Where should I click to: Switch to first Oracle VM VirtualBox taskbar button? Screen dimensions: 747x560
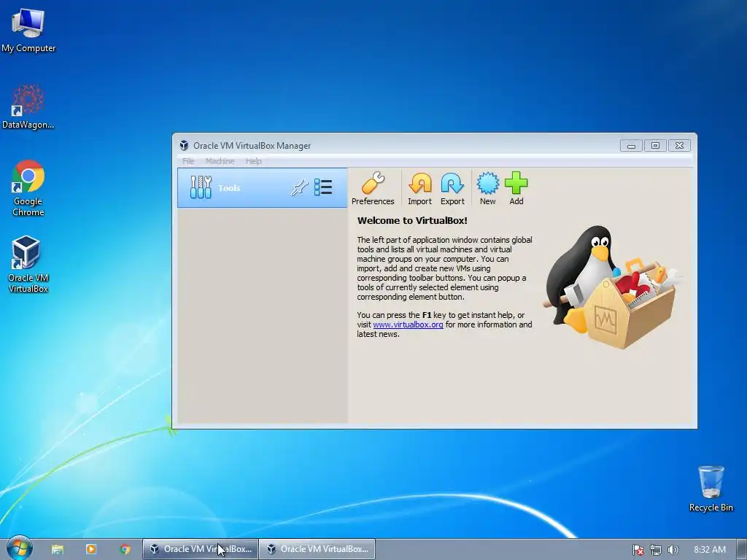tap(201, 549)
